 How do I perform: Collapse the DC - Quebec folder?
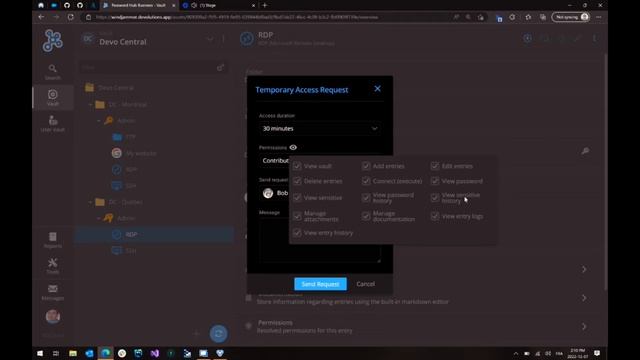91,202
